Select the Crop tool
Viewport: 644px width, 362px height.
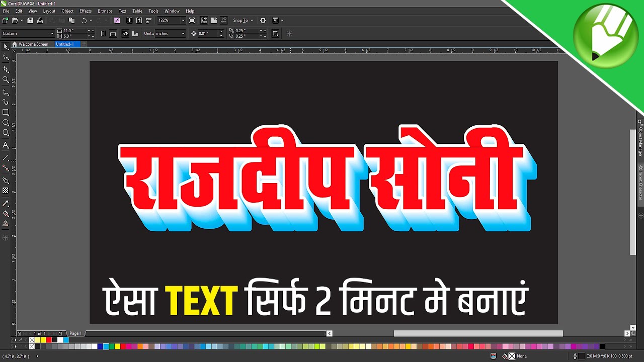(6, 69)
